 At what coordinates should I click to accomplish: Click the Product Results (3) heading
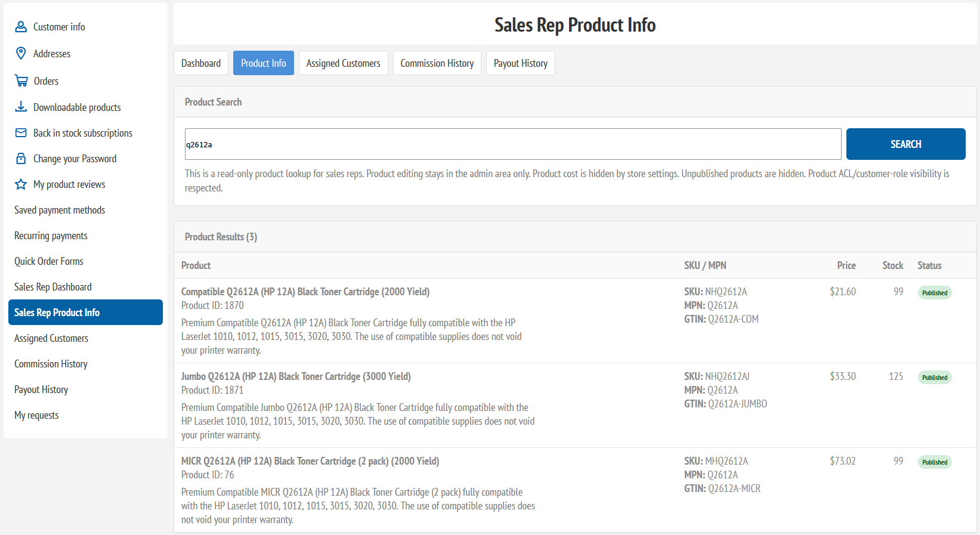pyautogui.click(x=221, y=237)
